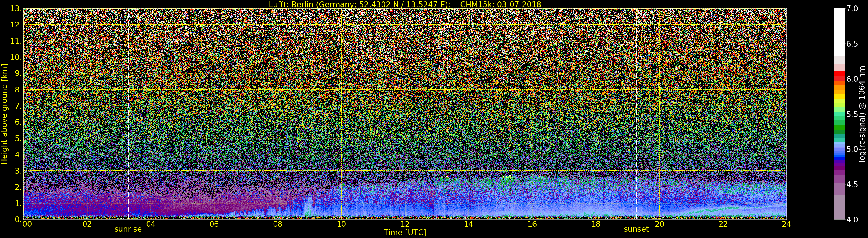Click the time axis tick label '24'
This screenshot has width=868, height=238.
click(x=786, y=224)
